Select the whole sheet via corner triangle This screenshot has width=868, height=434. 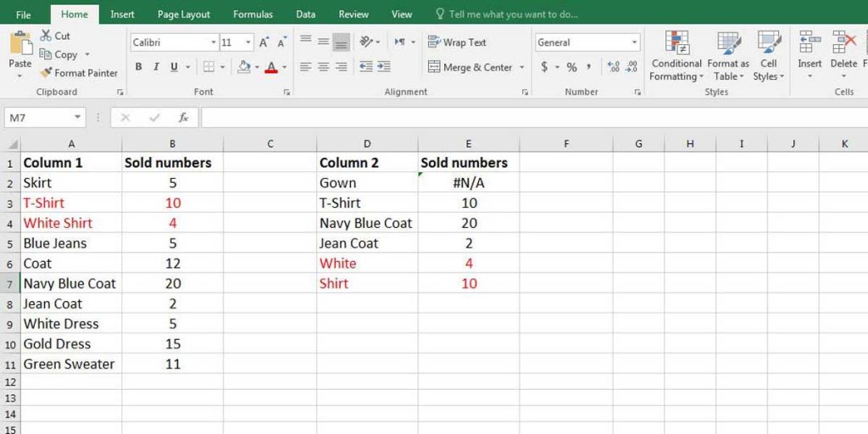10,144
